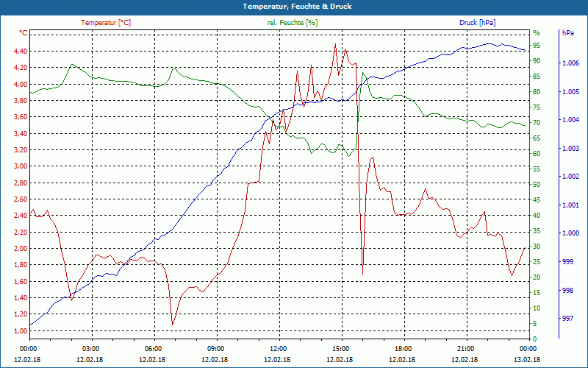Click the 3,00 temperature axis value
Viewport: 588px width, 368px height.
[x=21, y=166]
